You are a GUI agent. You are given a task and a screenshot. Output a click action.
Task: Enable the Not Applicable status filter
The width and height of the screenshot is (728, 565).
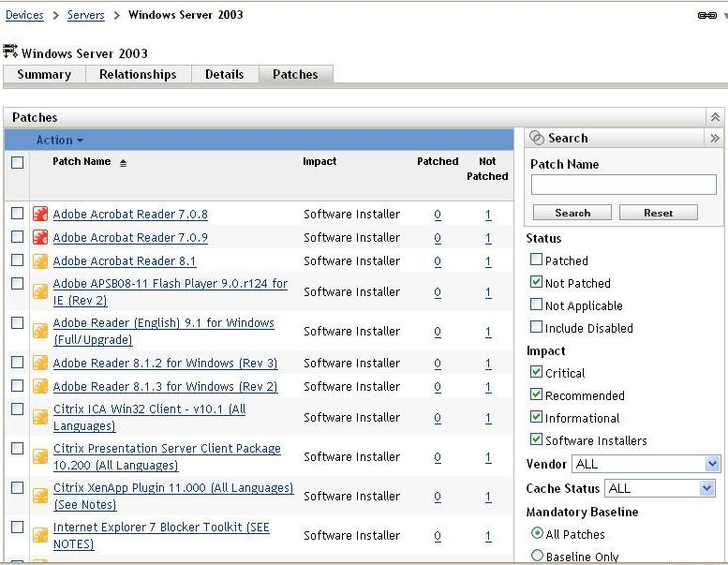click(536, 305)
